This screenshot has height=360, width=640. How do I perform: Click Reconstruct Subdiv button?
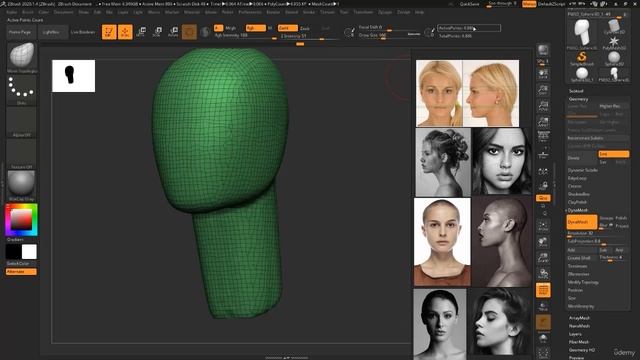pos(598,138)
